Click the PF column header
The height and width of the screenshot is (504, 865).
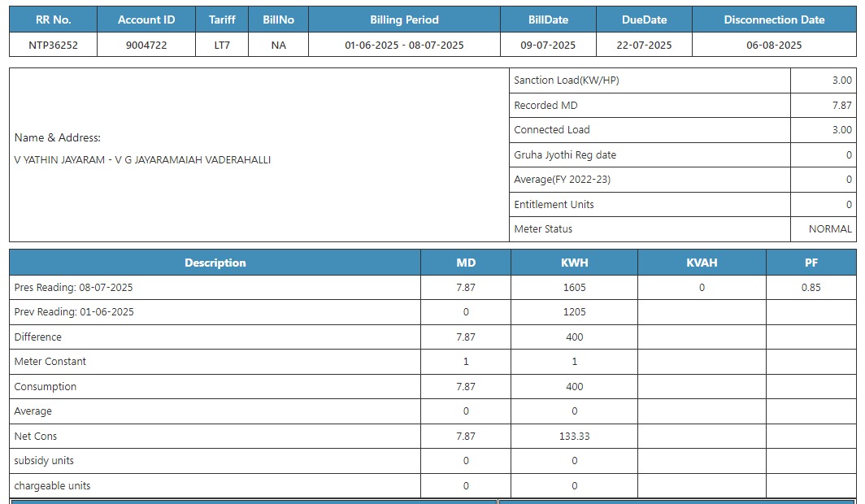(811, 263)
